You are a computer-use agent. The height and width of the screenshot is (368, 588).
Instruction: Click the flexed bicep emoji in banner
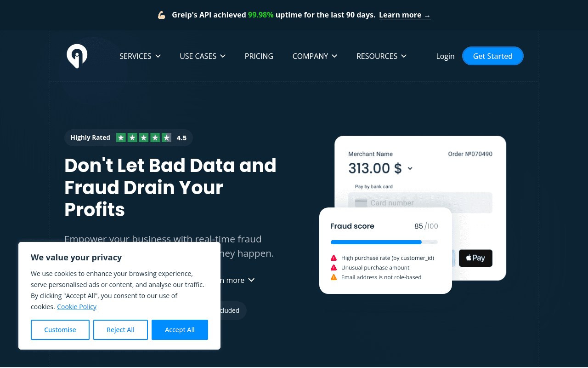[162, 15]
